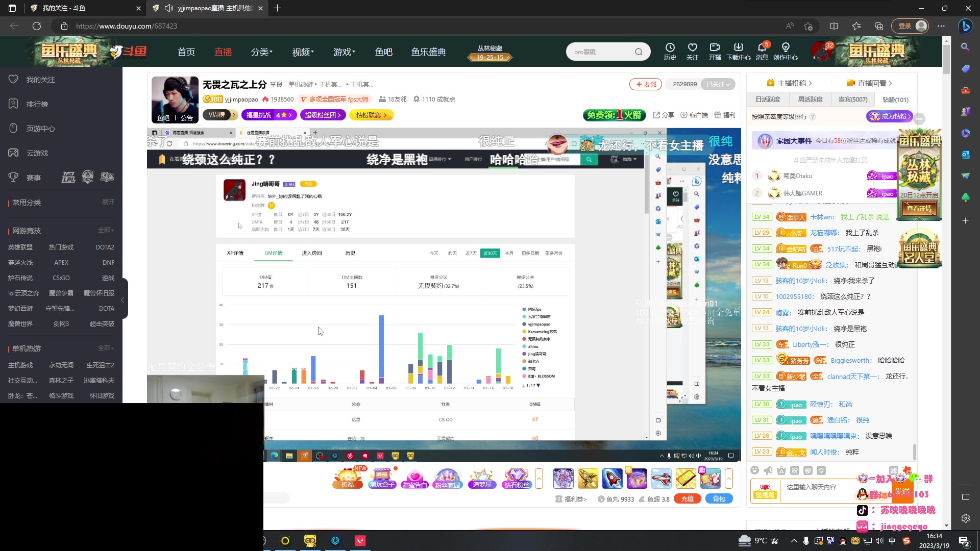
Task: Open the emoji picker in chat toolbar
Action: tap(755, 470)
